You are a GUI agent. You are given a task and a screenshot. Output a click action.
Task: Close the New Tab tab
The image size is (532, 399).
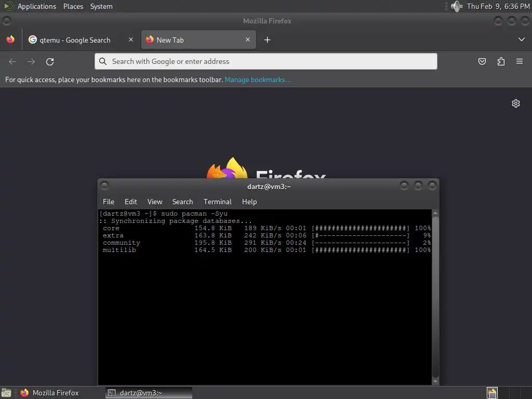coord(248,39)
